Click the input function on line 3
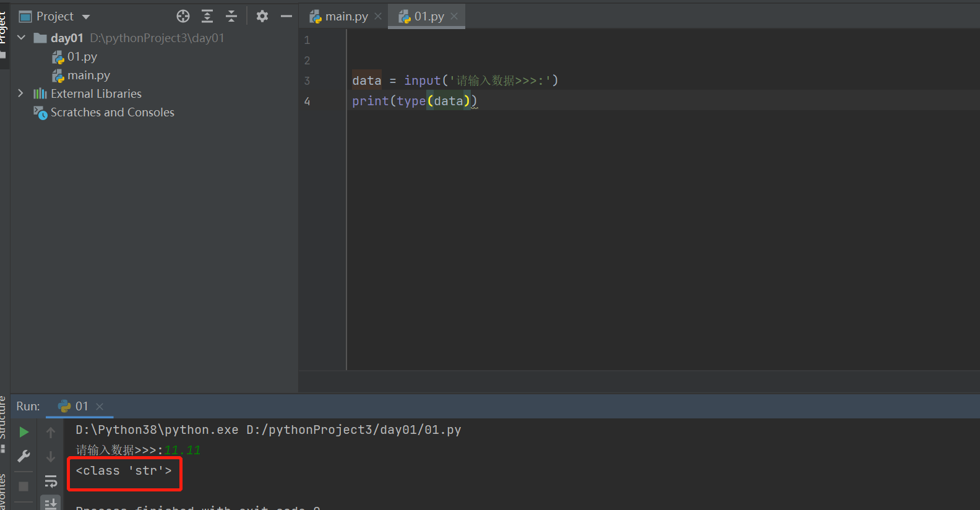The image size is (980, 510). (423, 81)
